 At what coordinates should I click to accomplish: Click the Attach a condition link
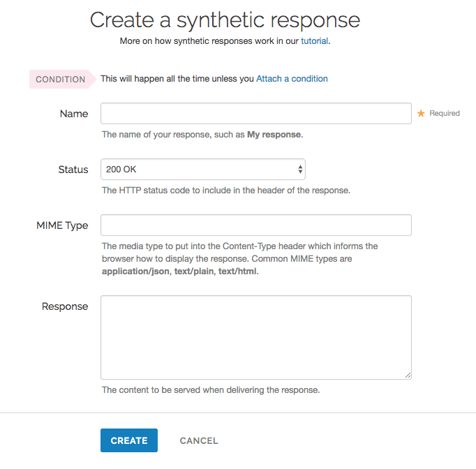292,79
